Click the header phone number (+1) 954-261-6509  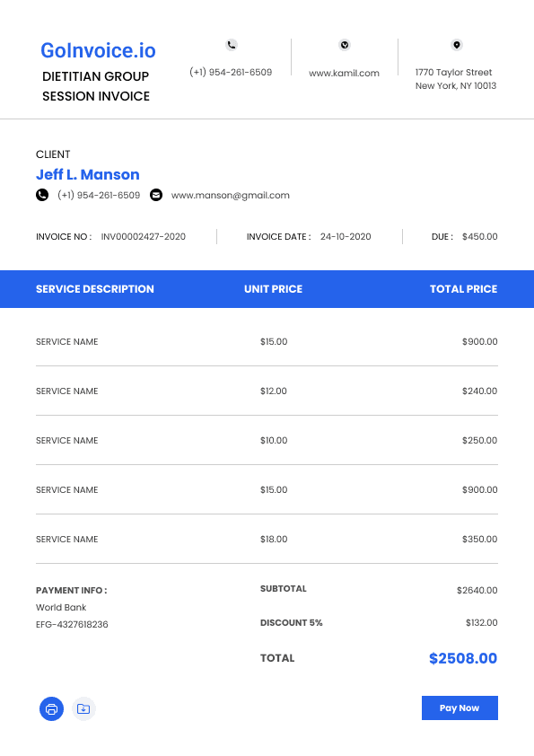[231, 72]
